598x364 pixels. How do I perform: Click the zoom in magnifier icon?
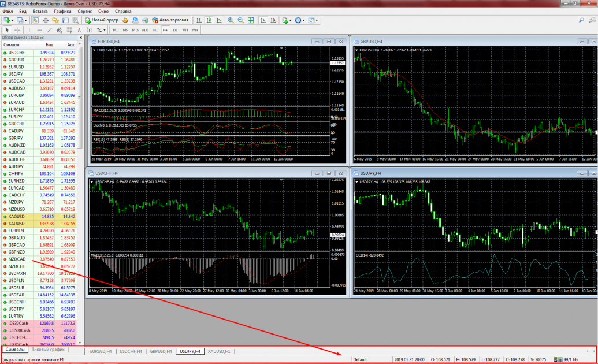coord(231,20)
